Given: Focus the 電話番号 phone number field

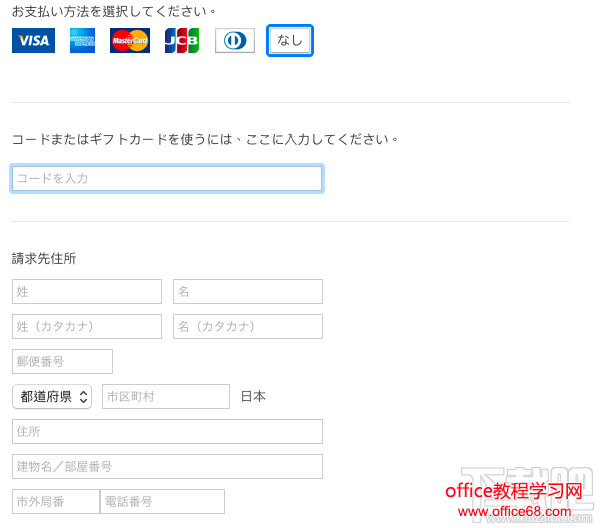Looking at the screenshot, I should tap(162, 501).
